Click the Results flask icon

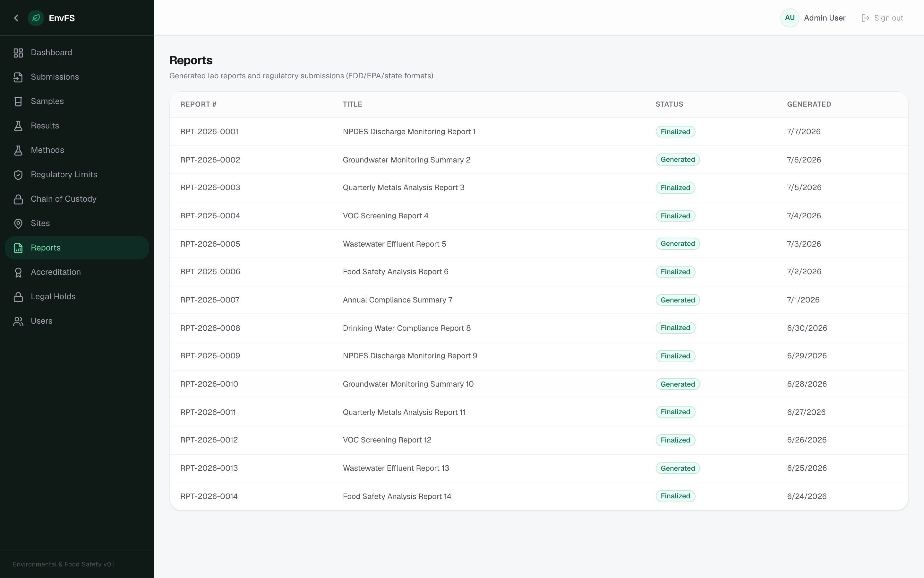click(18, 126)
